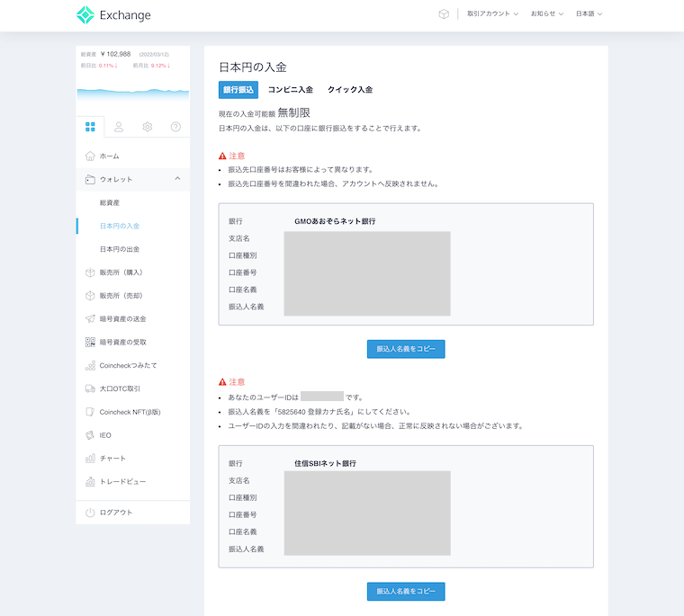
Task: Click the paper plane icon for 暗号資産の送金
Action: 90,318
